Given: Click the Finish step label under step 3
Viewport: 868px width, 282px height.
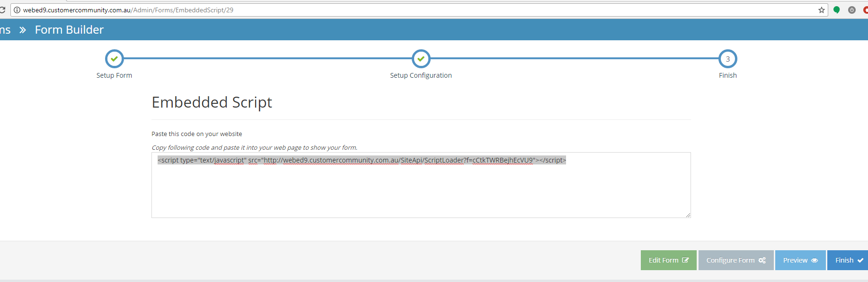Looking at the screenshot, I should click(727, 75).
